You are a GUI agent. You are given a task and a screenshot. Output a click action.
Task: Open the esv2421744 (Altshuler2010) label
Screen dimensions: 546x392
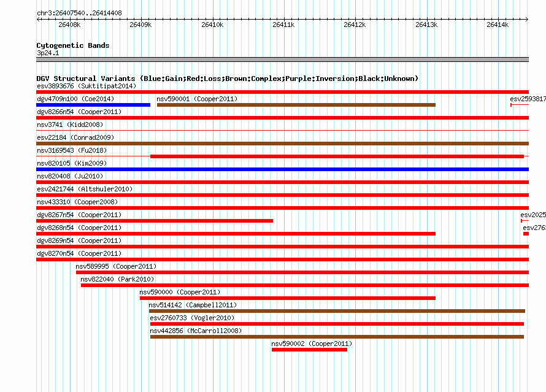pyautogui.click(x=85, y=189)
